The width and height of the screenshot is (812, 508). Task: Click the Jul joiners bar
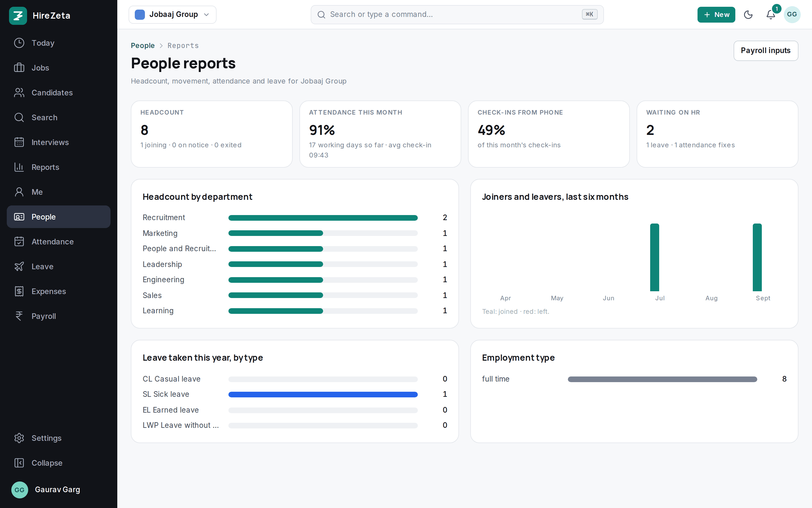pos(655,257)
